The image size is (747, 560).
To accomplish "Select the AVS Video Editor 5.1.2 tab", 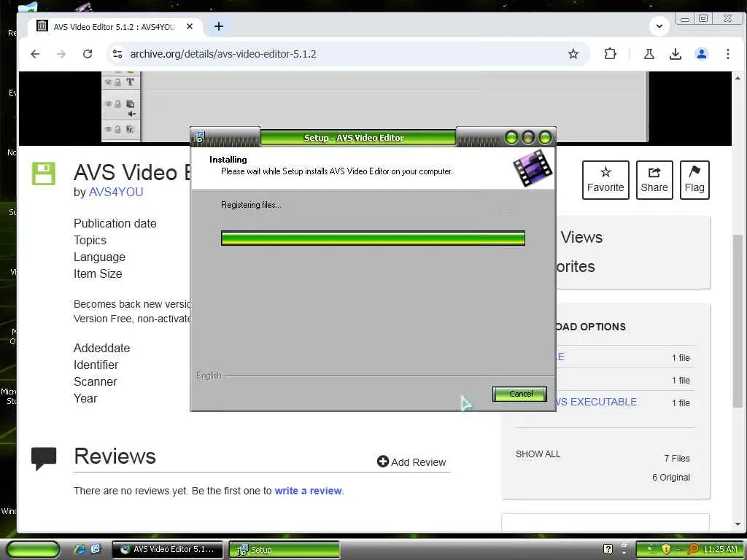I will click(115, 27).
